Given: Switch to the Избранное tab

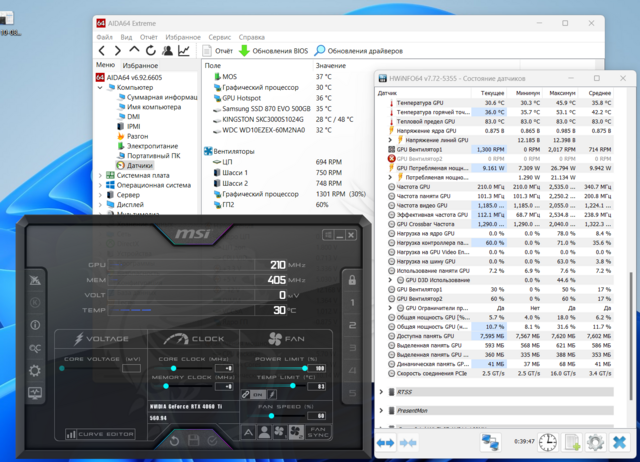Looking at the screenshot, I should point(140,65).
